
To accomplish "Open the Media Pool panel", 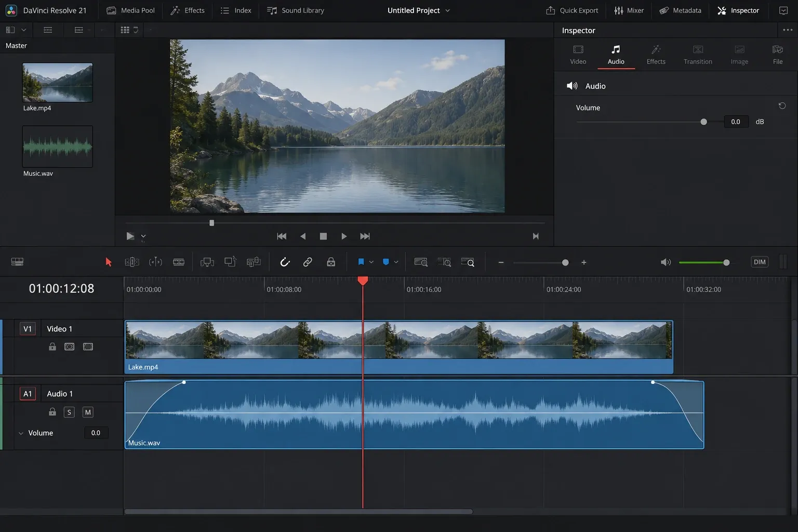I will click(131, 10).
